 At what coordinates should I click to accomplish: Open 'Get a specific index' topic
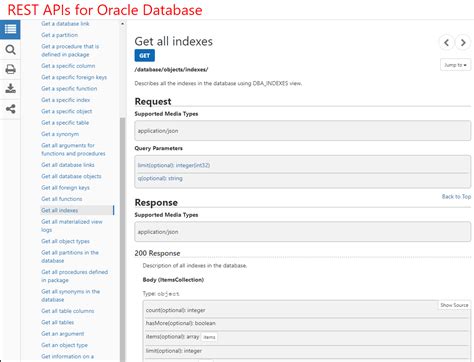tap(65, 100)
